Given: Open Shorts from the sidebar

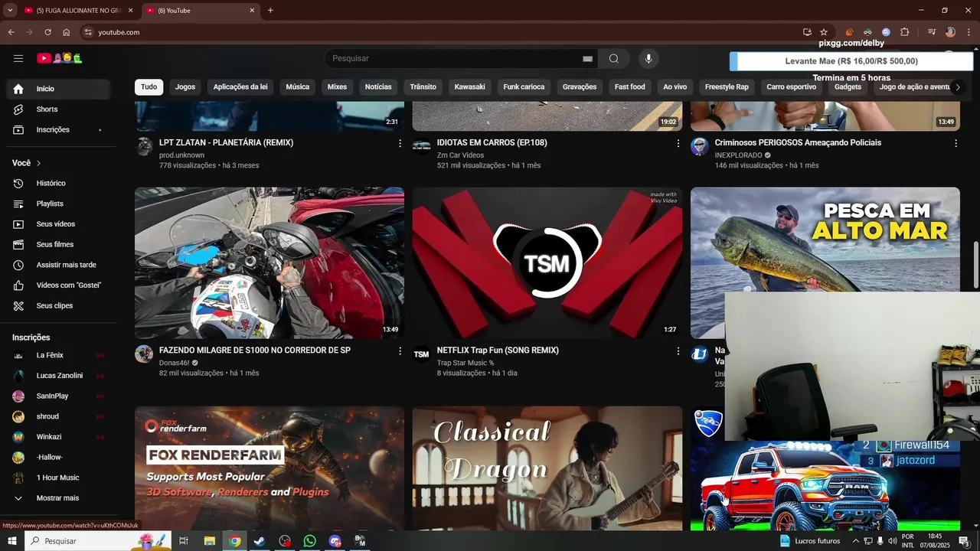Looking at the screenshot, I should tap(59, 109).
